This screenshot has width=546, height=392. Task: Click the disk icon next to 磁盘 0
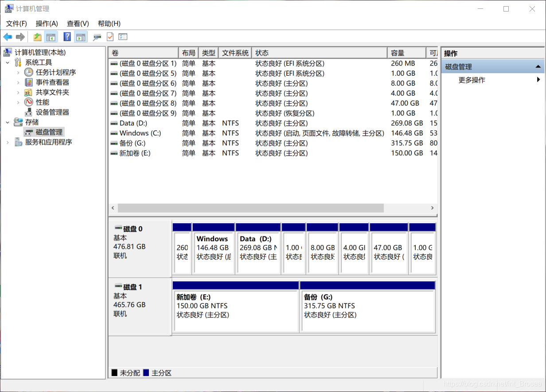118,229
